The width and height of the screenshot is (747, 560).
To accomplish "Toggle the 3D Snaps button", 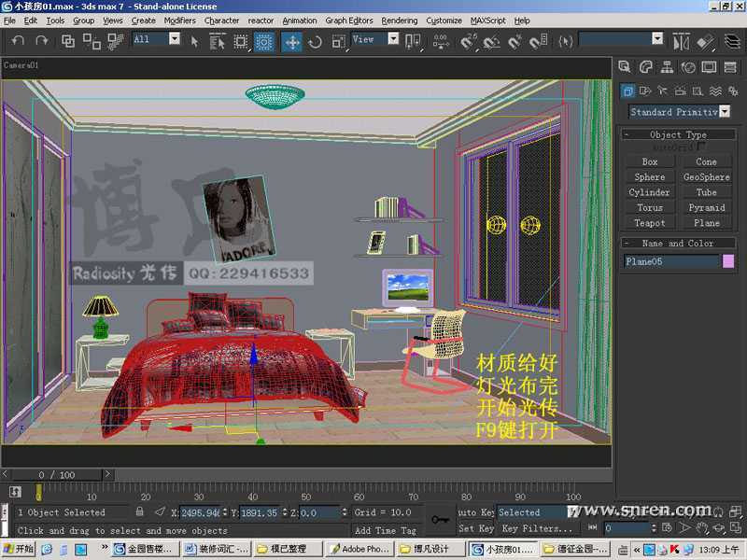I will (x=468, y=42).
